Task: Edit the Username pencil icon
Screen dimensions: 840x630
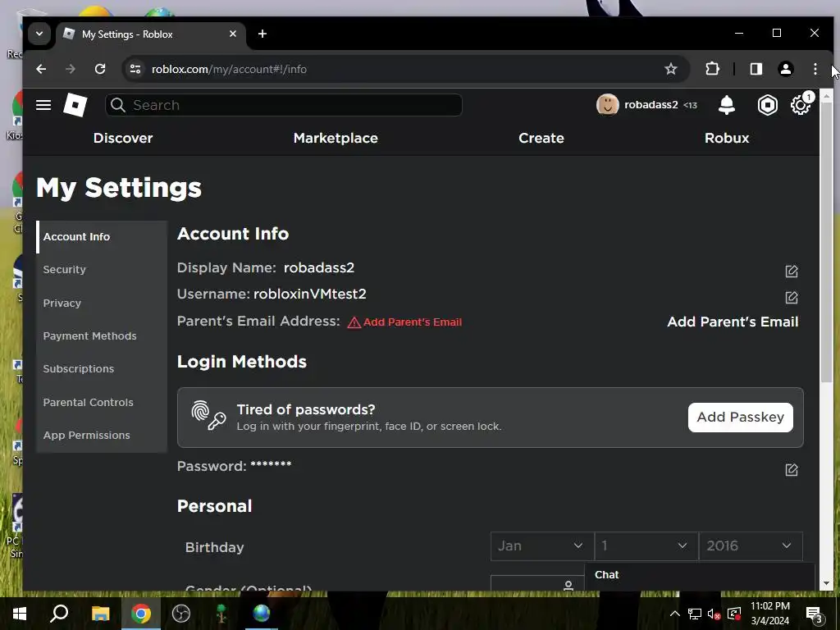Action: (x=792, y=297)
